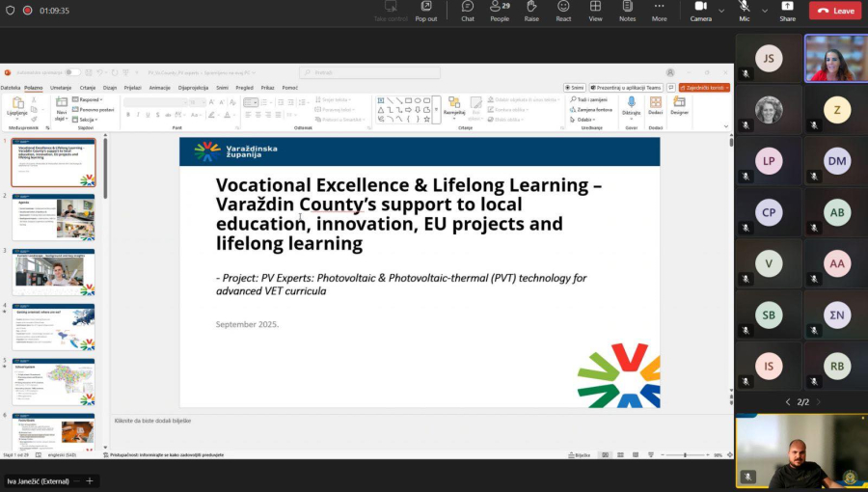Click the Designer icon in PowerPoint ribbon
The image size is (868, 492).
(x=680, y=104)
